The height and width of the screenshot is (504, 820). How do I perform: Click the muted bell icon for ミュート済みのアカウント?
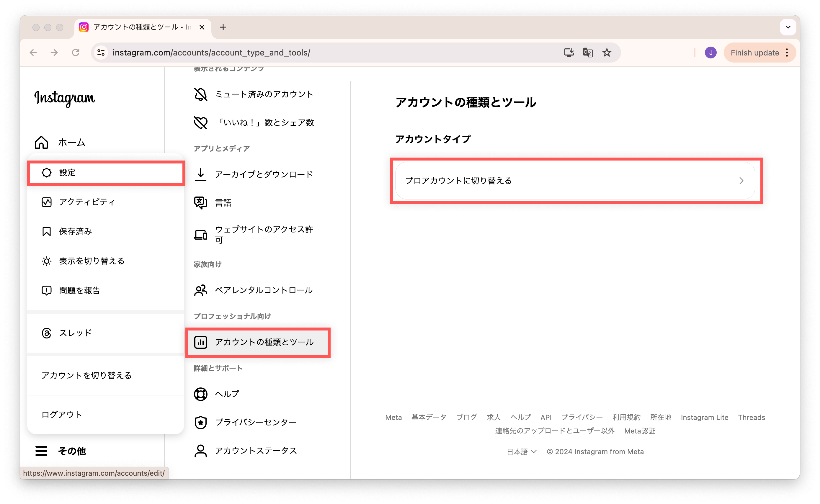201,94
